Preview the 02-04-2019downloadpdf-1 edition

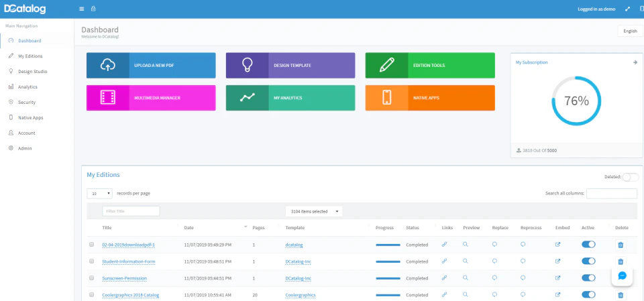click(466, 244)
